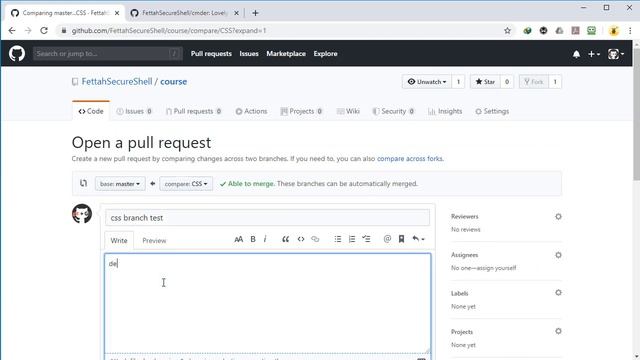Open the Chrome three-dot menu
The height and width of the screenshot is (360, 640).
630,31
